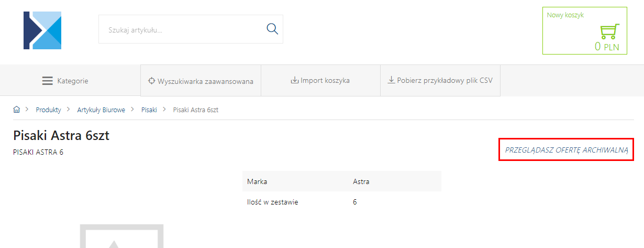Click the PISAKI ASTRA 6 subtitle

38,153
